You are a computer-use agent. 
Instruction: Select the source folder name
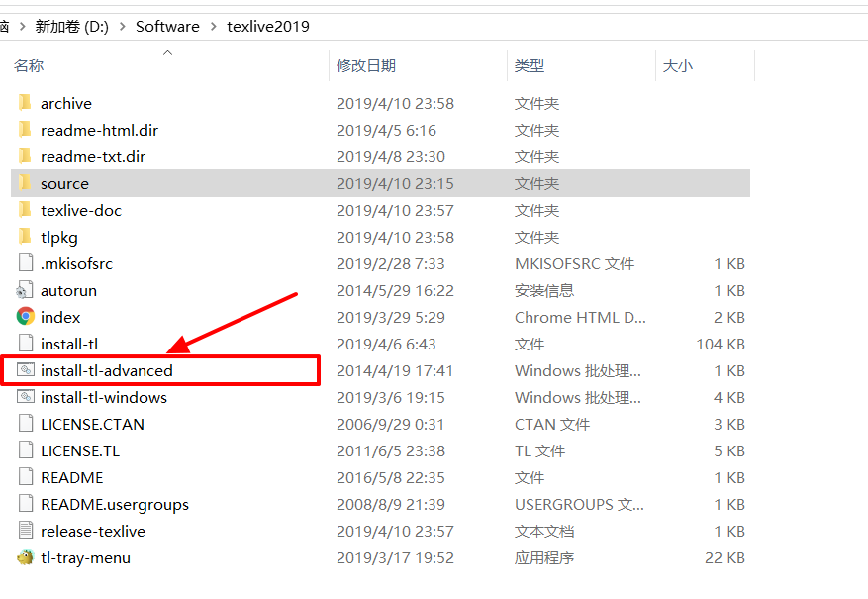[x=64, y=184]
